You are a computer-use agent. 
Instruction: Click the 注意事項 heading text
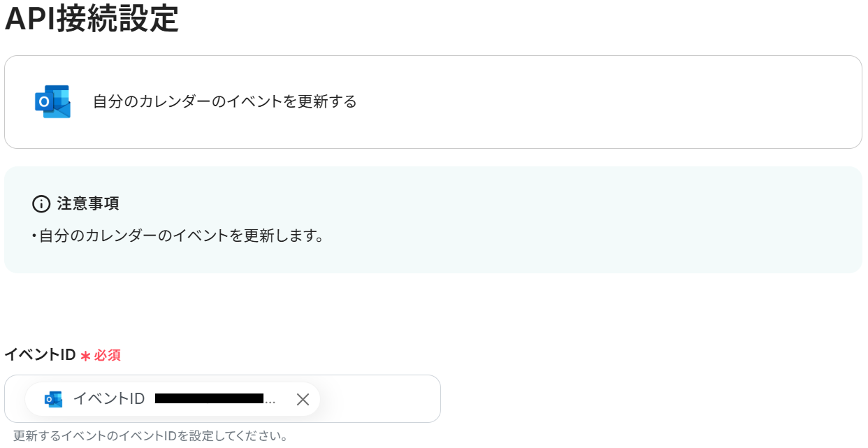(88, 204)
